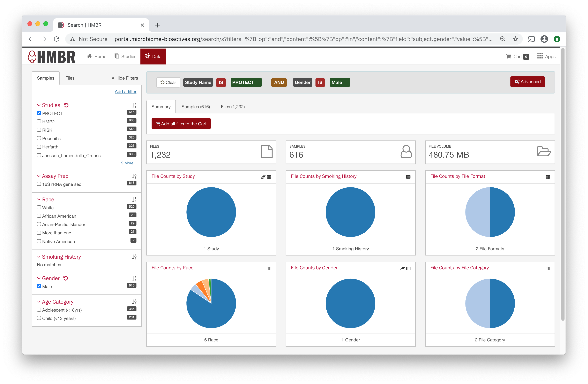
Task: Enable the HMP2 study checkbox
Action: (39, 121)
